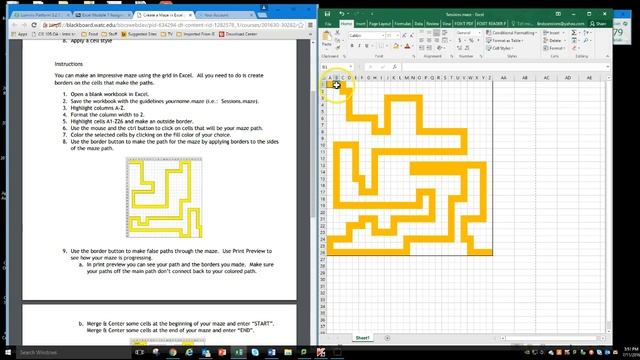Click the Percent Style icon
The image size is (640, 360).
click(470, 40)
